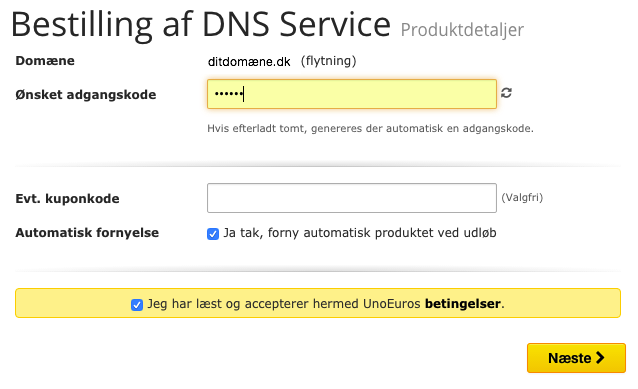Uncheck the automatic renewal checkbox
This screenshot has height=389, width=638.
(213, 234)
